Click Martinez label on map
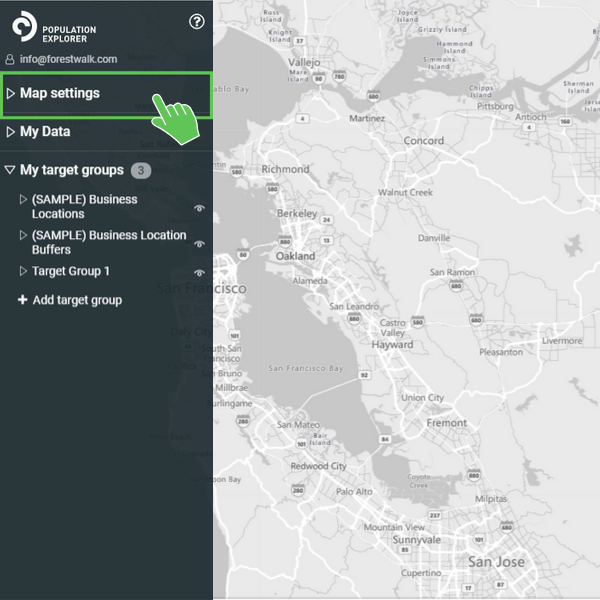 (367, 118)
